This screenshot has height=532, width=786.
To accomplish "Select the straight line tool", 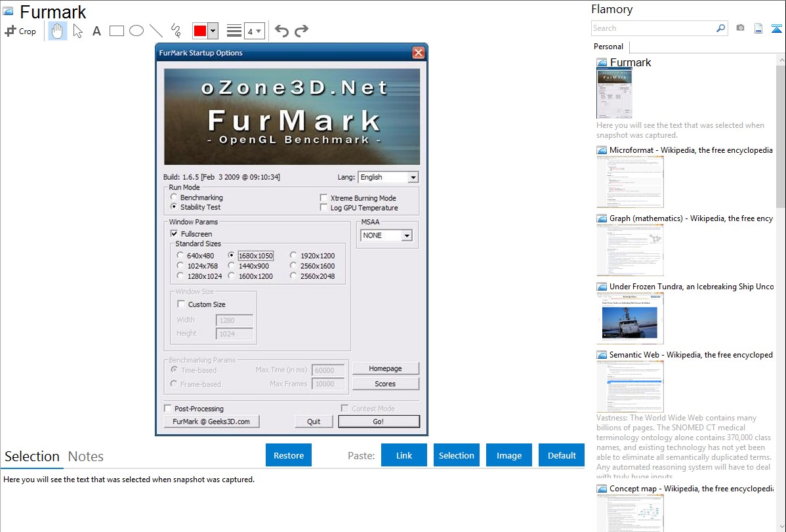I will click(156, 31).
